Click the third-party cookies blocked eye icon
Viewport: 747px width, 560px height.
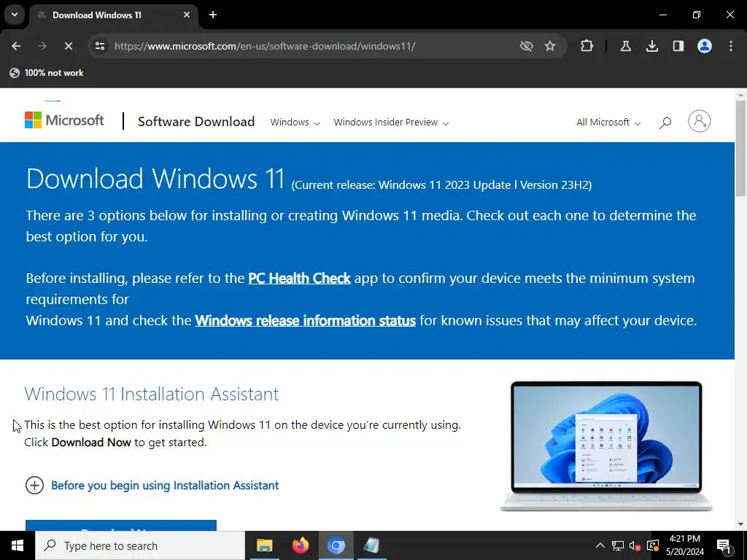pos(527,46)
